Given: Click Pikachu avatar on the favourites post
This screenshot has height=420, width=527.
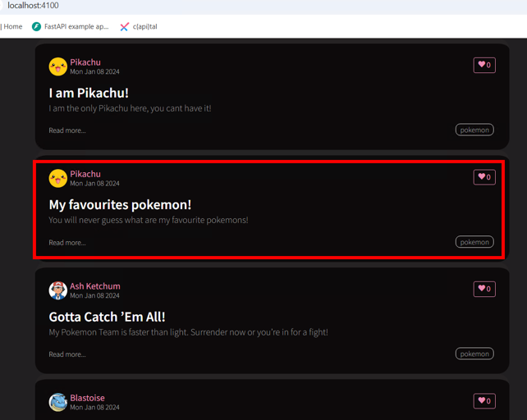Looking at the screenshot, I should (57, 178).
